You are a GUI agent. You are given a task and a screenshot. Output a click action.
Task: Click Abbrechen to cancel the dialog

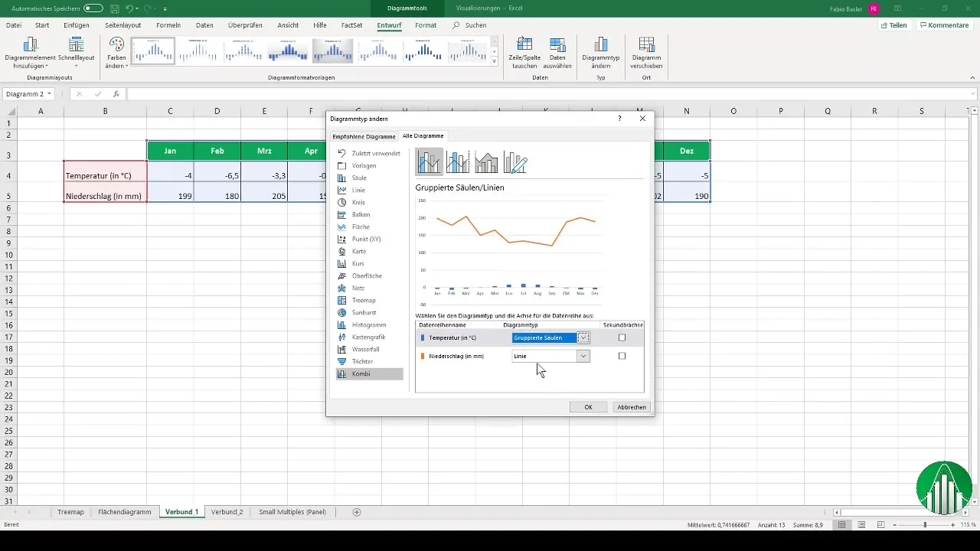[x=632, y=407]
